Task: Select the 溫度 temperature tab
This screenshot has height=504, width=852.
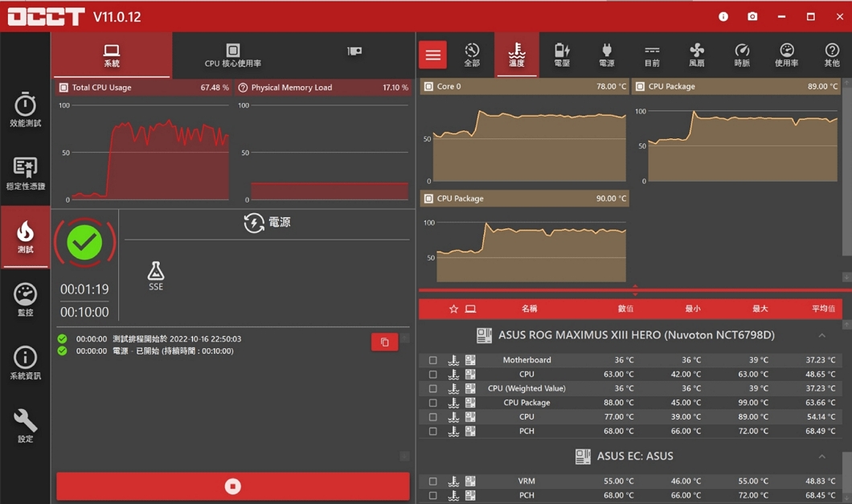Action: (517, 55)
